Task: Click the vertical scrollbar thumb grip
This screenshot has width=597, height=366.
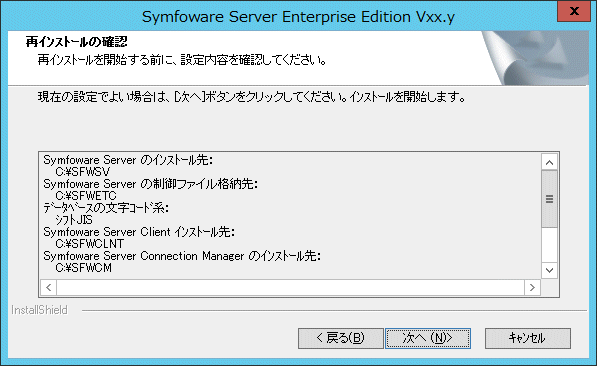Action: [x=549, y=199]
